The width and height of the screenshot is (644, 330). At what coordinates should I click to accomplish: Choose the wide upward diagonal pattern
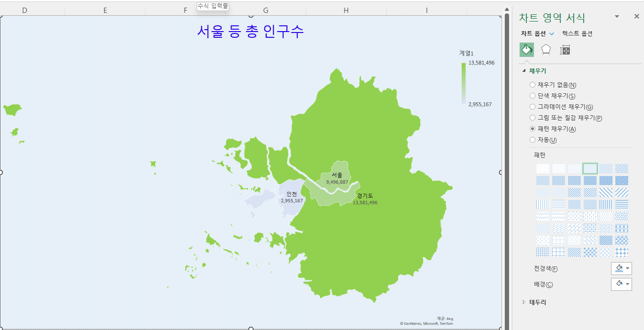[x=622, y=192]
